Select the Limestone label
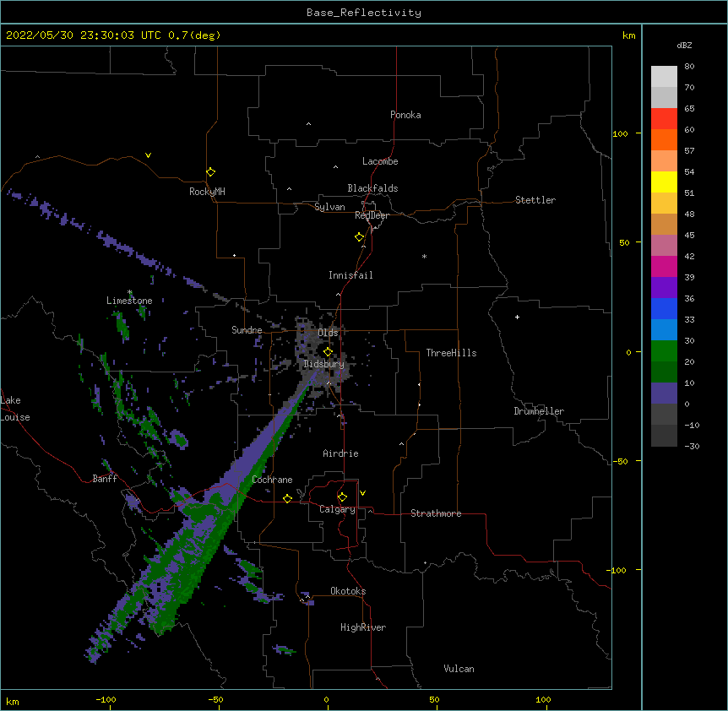 (129, 301)
